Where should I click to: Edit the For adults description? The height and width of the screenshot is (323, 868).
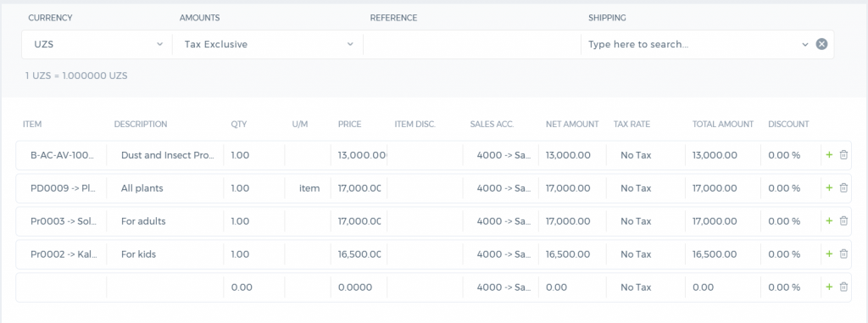coord(165,221)
